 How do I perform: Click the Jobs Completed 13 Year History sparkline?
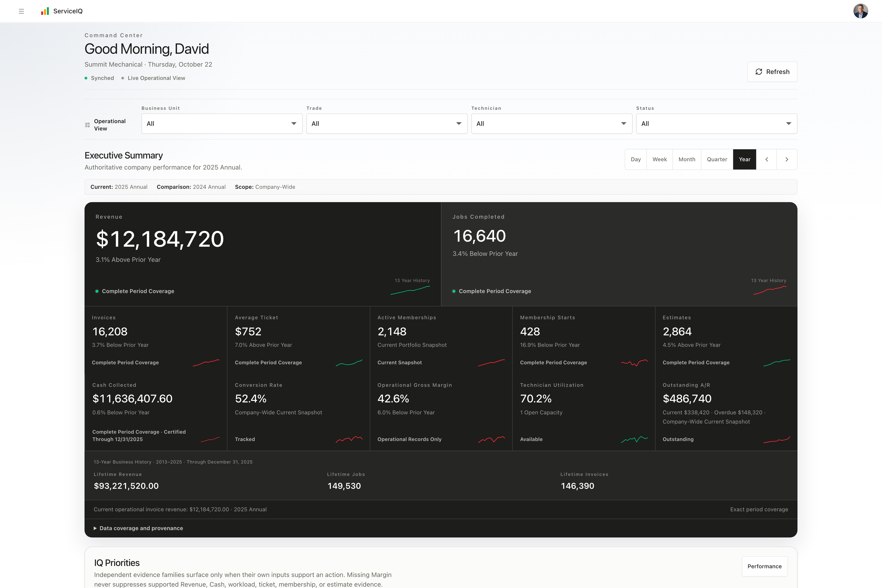770,290
